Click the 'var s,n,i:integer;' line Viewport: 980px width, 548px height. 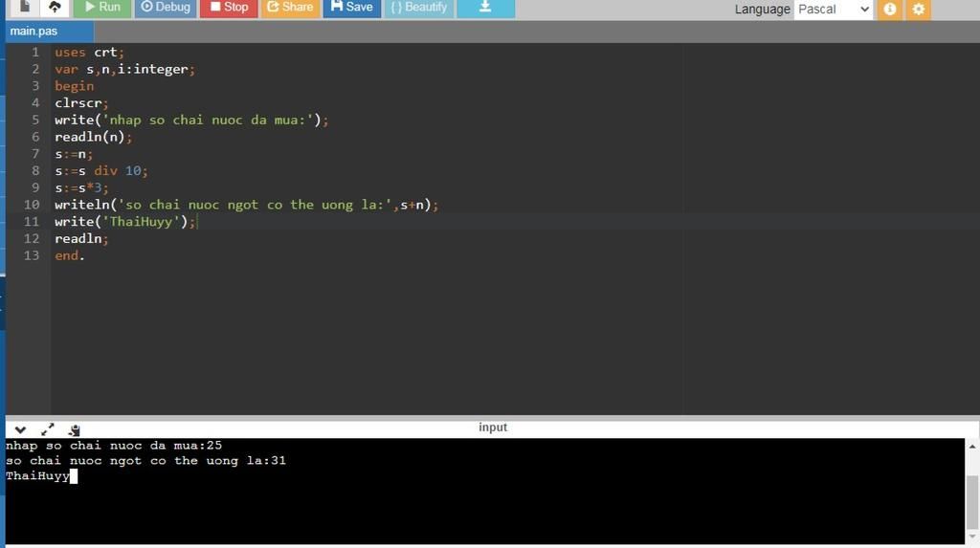pyautogui.click(x=125, y=69)
